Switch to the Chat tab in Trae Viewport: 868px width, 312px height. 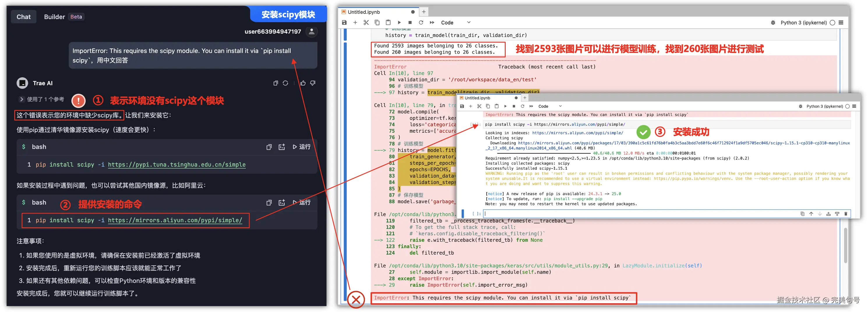(23, 17)
